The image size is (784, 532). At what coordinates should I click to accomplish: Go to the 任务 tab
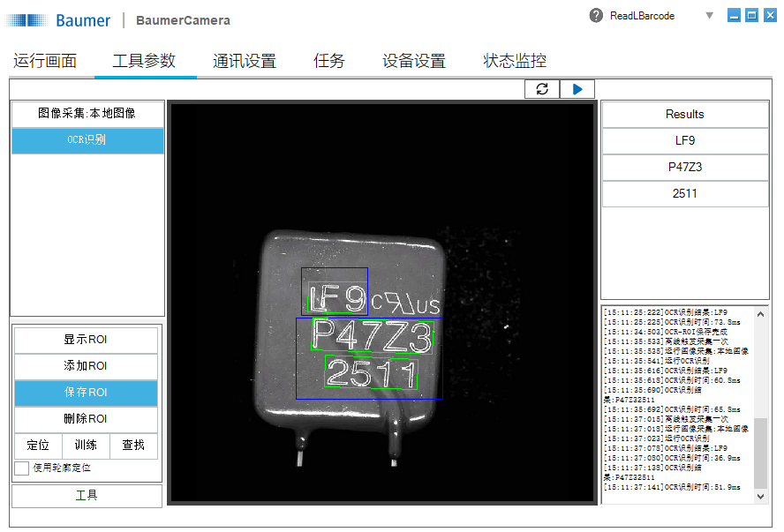(328, 61)
